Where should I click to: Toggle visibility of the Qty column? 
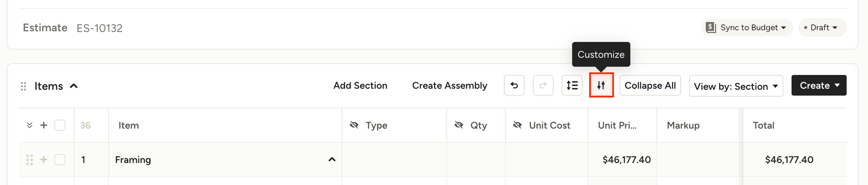coord(459,125)
